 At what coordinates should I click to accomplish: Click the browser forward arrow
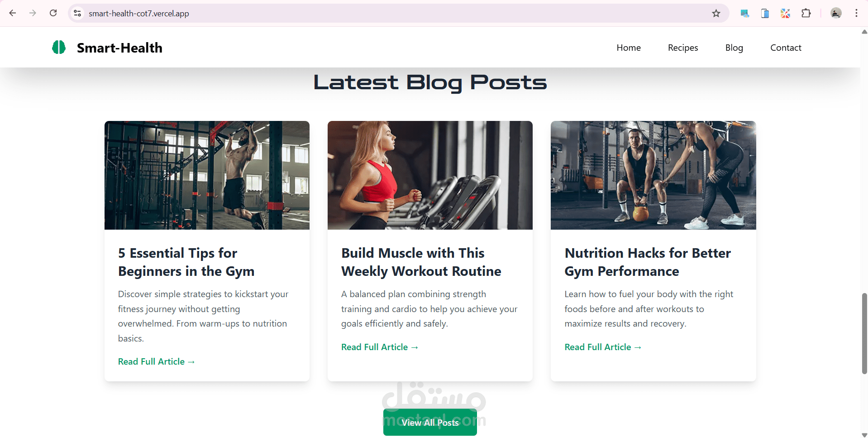click(x=33, y=13)
